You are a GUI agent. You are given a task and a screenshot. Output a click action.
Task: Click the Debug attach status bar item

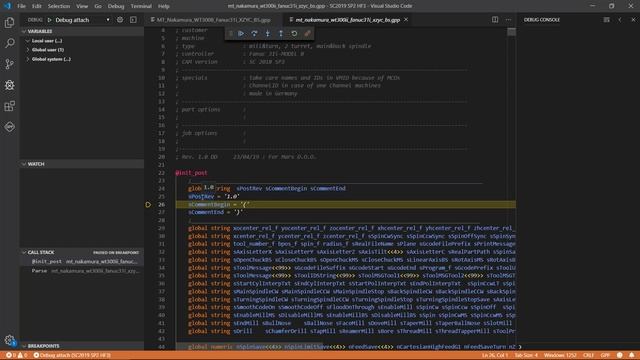[x=72, y=355]
